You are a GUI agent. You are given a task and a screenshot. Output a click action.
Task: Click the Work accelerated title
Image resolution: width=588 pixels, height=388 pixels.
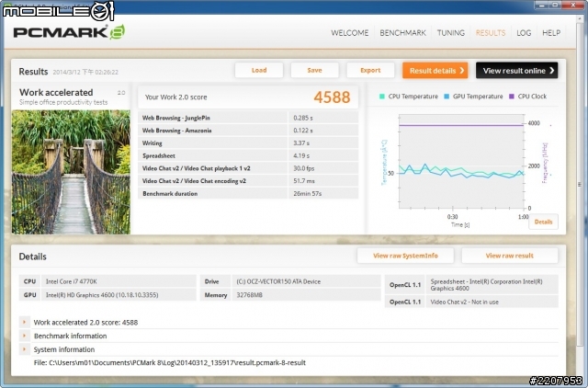coord(56,92)
